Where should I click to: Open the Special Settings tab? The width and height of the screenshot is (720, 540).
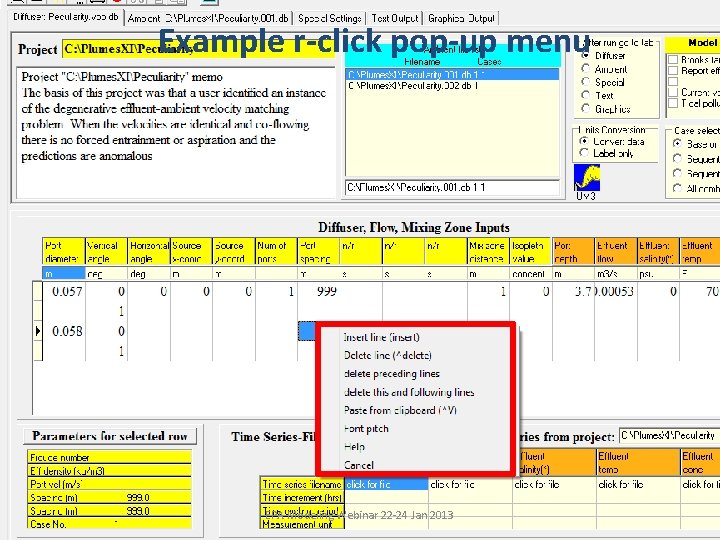(330, 18)
